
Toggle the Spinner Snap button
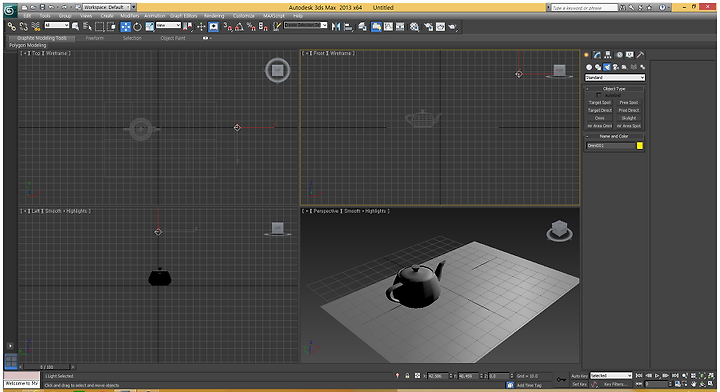(263, 27)
